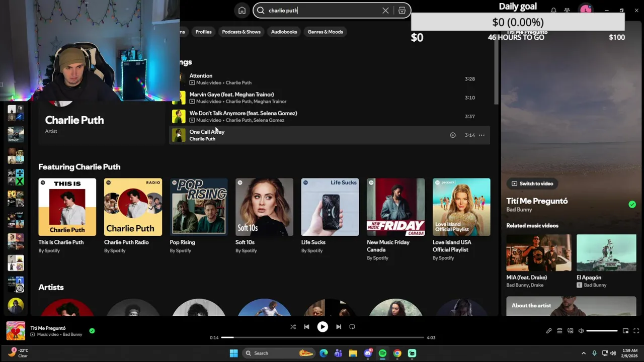Open the Ed Sheeran divide/X playlist in sidebar
This screenshot has height=362, width=644.
(16, 177)
